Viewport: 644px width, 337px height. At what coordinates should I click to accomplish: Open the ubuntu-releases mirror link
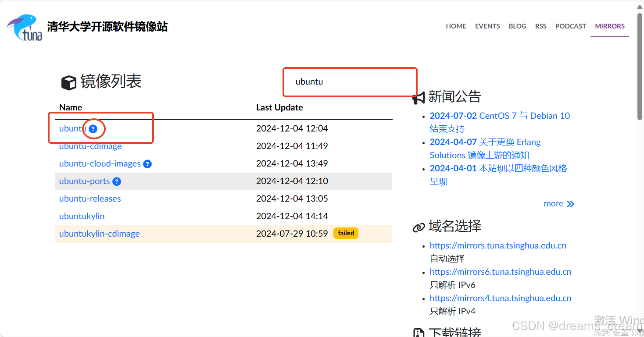coord(90,199)
